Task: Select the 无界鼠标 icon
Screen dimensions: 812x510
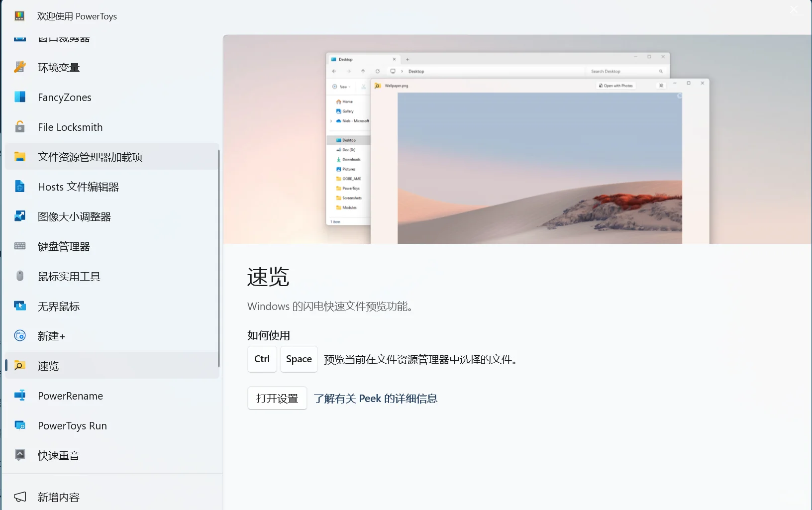Action: 20,306
